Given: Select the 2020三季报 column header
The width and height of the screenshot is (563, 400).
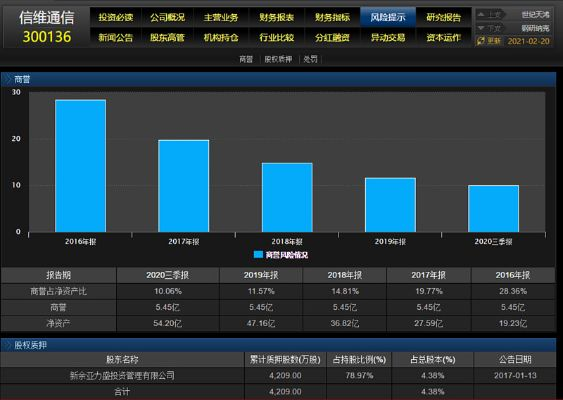Looking at the screenshot, I should (167, 275).
